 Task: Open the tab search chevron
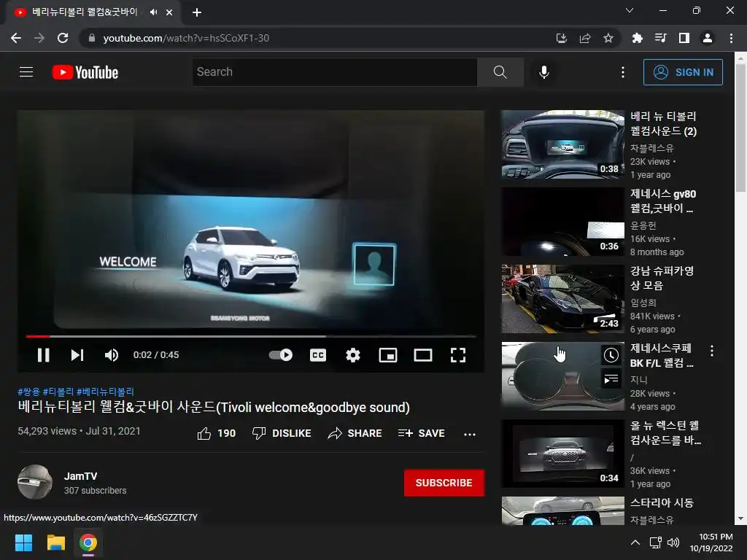coord(630,10)
